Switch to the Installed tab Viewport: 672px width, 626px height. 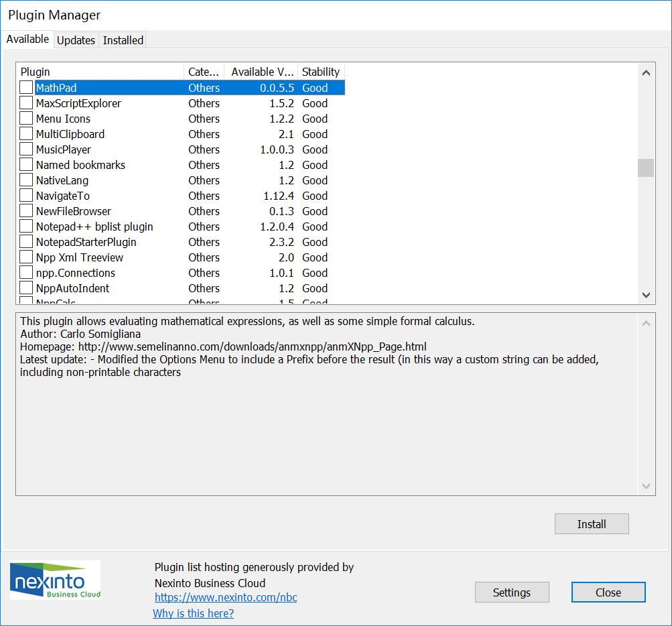123,40
